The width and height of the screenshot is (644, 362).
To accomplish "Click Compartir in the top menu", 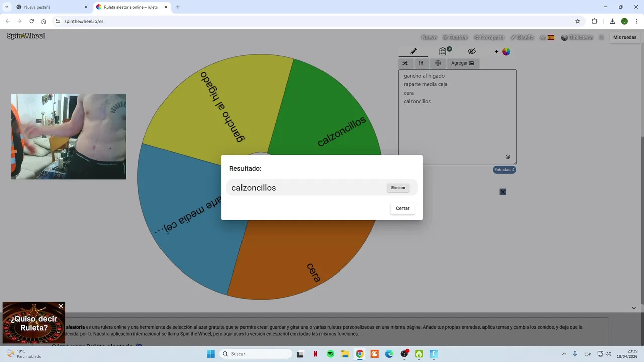I will pos(489,37).
